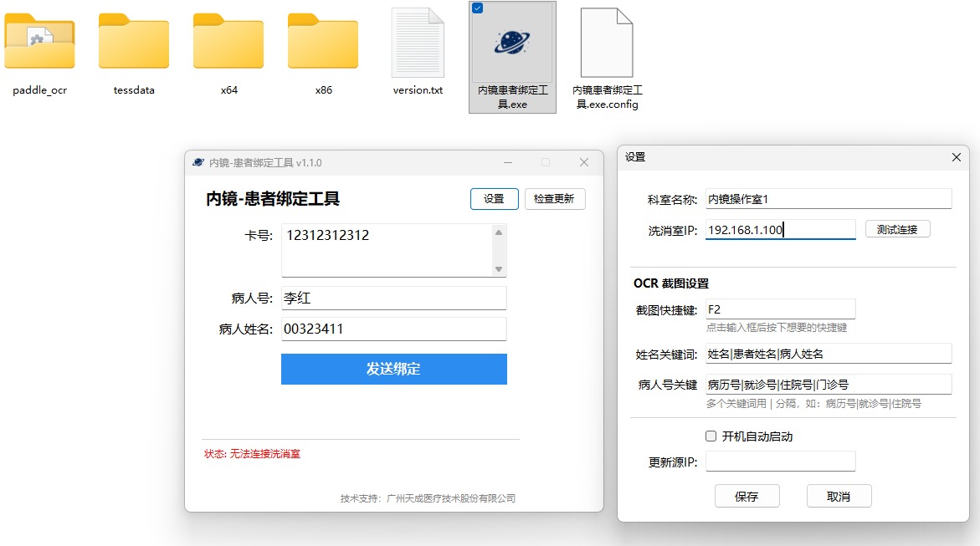
Task: Click the tessdata folder name label
Action: [x=134, y=90]
